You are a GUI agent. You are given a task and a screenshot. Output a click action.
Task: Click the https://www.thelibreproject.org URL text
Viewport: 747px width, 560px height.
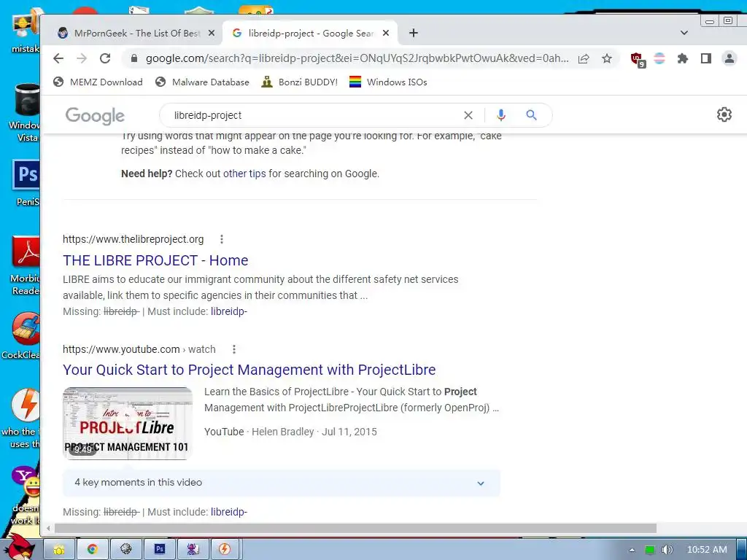(133, 239)
